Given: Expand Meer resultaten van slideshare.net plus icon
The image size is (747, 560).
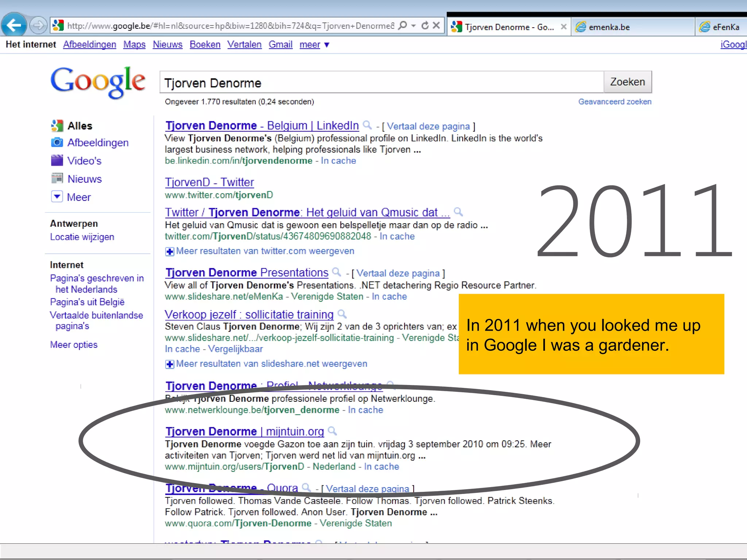Looking at the screenshot, I should 170,364.
